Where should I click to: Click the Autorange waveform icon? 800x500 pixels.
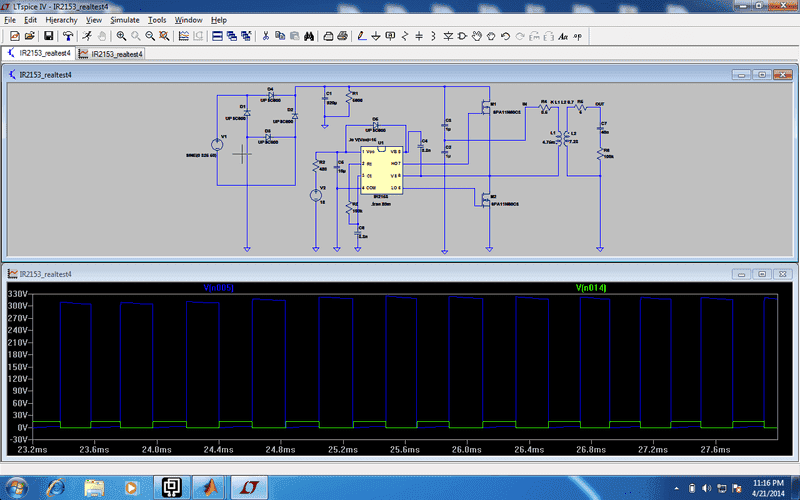point(183,36)
